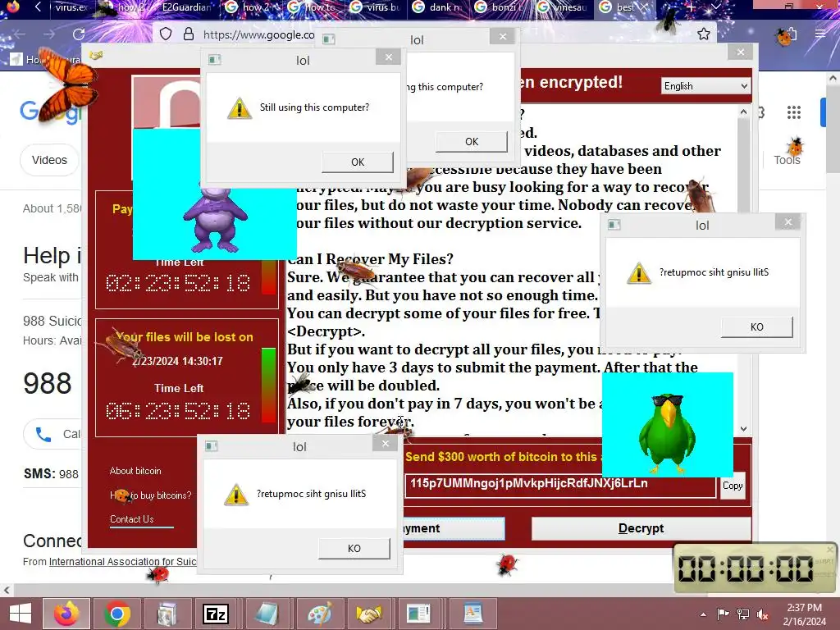Click the network tray icon
The height and width of the screenshot is (630, 840).
click(x=743, y=614)
